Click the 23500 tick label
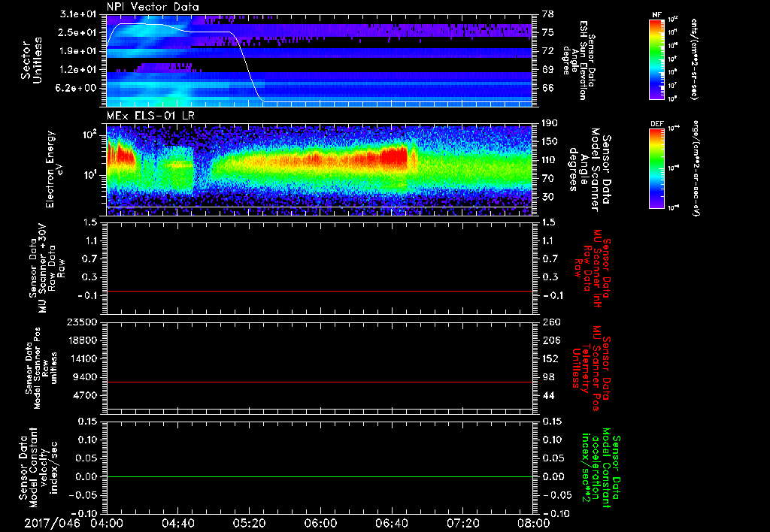 coord(81,322)
